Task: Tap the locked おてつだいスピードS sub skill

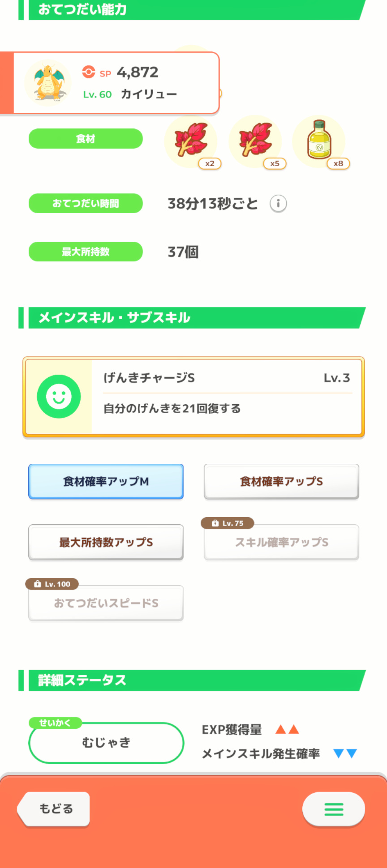Action: 106,603
